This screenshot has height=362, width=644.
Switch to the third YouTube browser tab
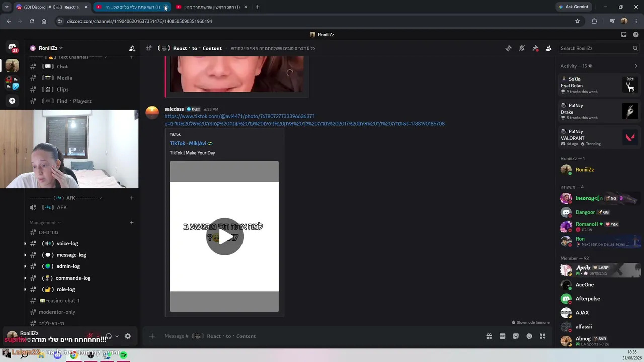pos(211,7)
